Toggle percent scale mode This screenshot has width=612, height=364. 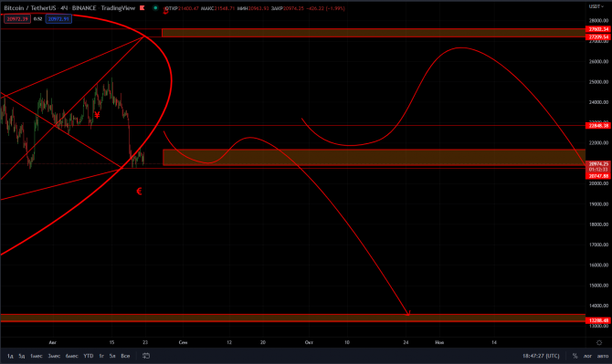[x=575, y=356]
